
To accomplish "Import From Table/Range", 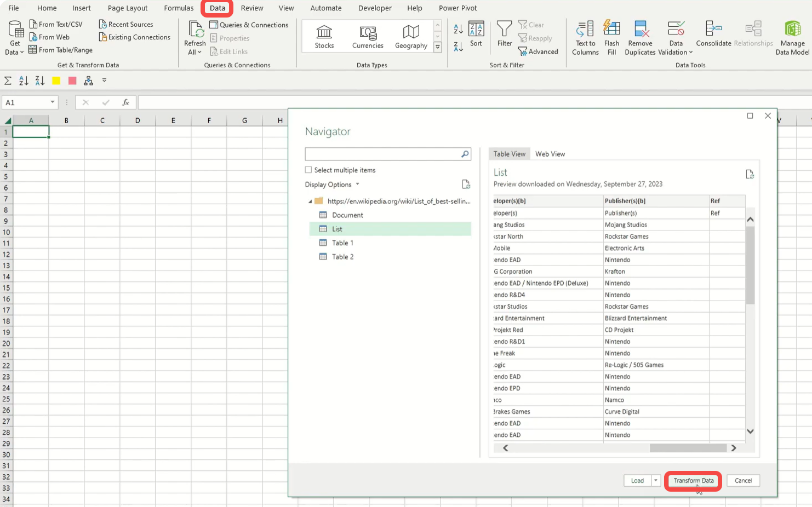I will click(61, 50).
